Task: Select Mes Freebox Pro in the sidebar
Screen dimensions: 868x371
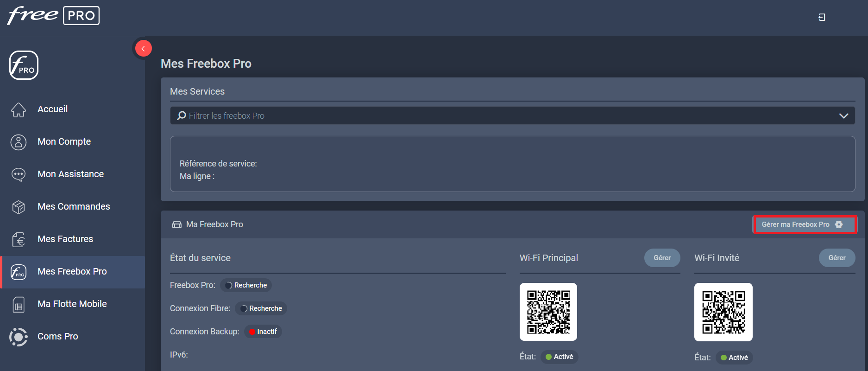Action: [72, 272]
